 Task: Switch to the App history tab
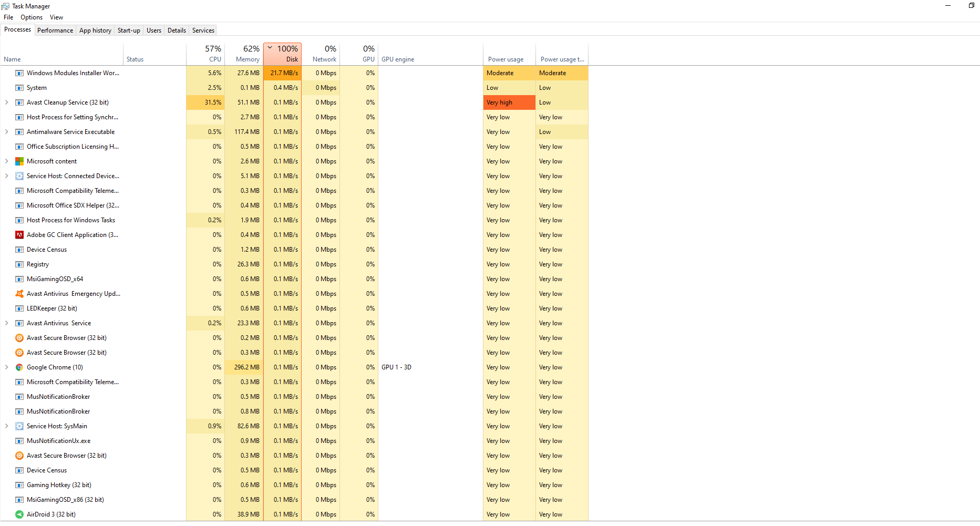point(95,30)
